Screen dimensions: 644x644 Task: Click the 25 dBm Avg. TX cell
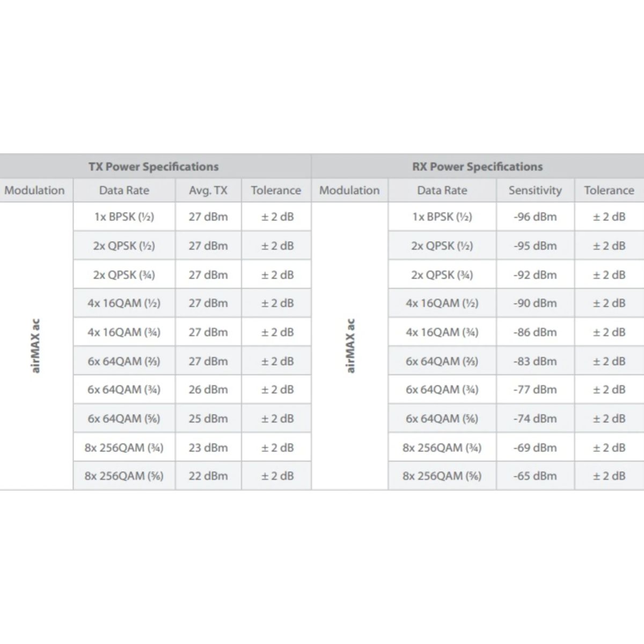coord(208,419)
